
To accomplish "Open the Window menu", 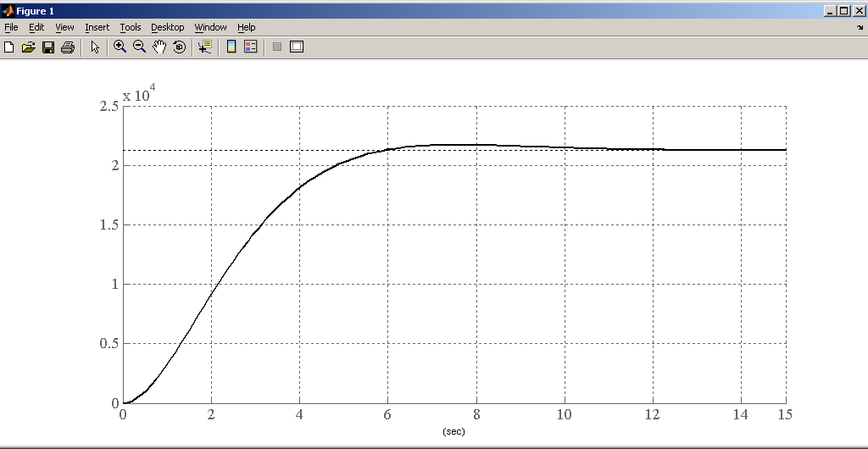I will coord(210,27).
